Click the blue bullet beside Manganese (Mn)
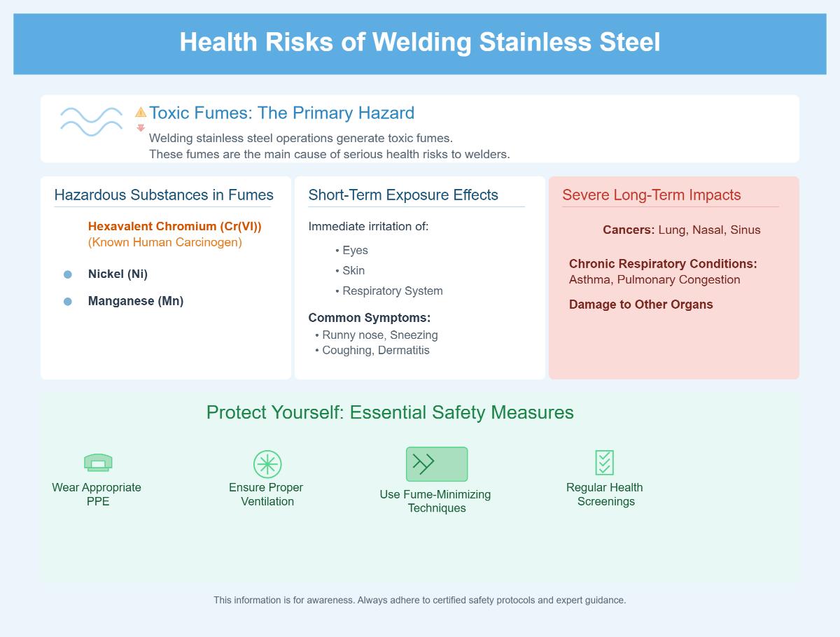This screenshot has height=637, width=840. 68,302
